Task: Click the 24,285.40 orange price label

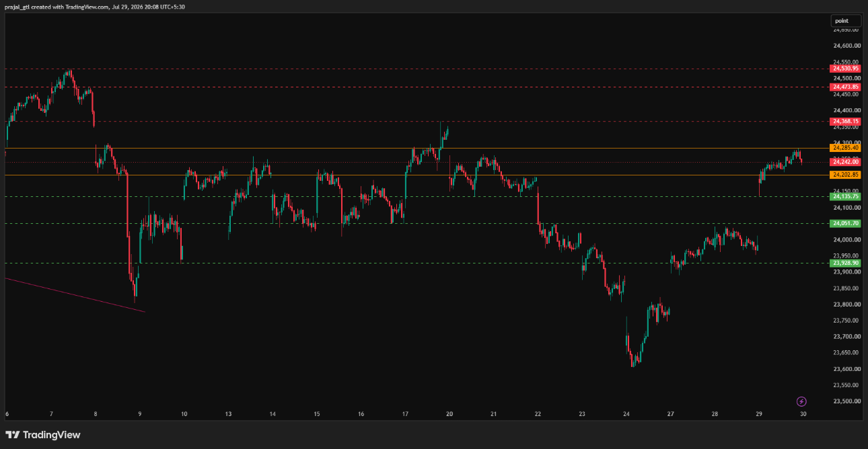Action: pyautogui.click(x=846, y=148)
